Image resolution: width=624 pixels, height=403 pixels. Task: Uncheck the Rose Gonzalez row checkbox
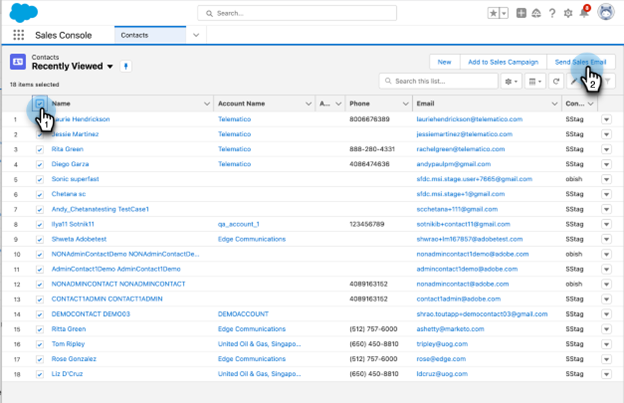point(39,360)
